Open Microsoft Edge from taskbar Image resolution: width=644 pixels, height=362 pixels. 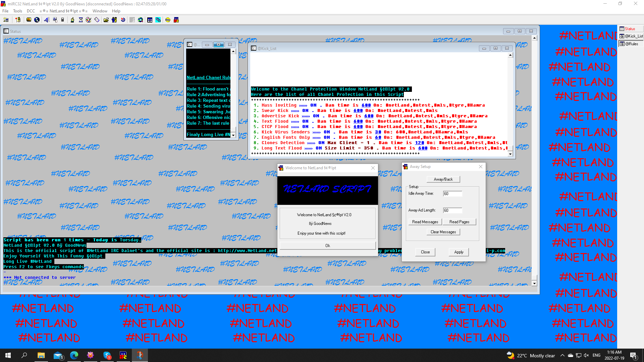pyautogui.click(x=74, y=355)
